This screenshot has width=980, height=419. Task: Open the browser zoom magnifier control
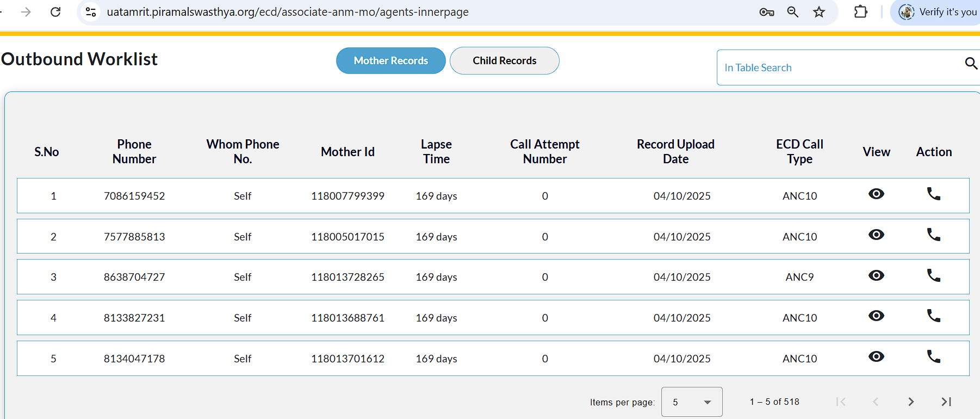(793, 12)
